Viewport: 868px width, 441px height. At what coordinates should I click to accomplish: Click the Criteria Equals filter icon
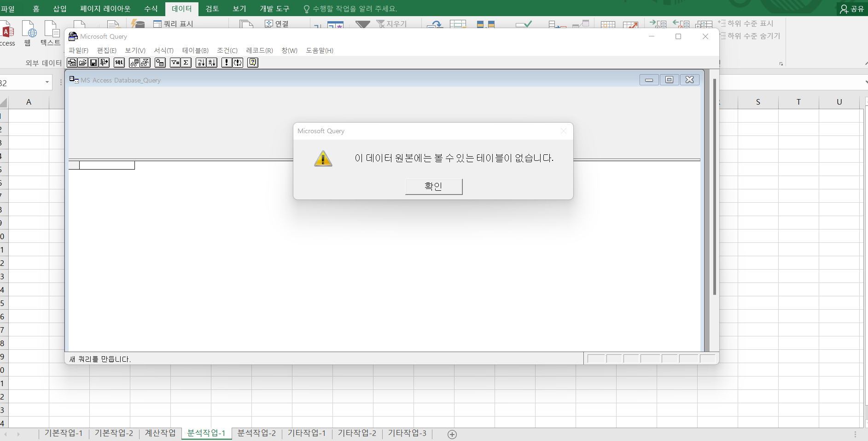pos(175,63)
